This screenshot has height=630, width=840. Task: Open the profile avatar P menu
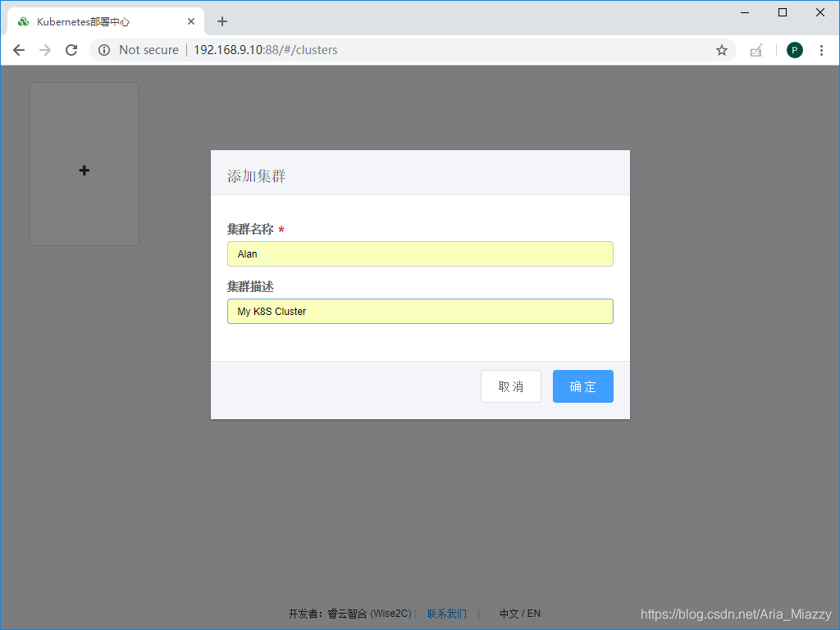(794, 50)
